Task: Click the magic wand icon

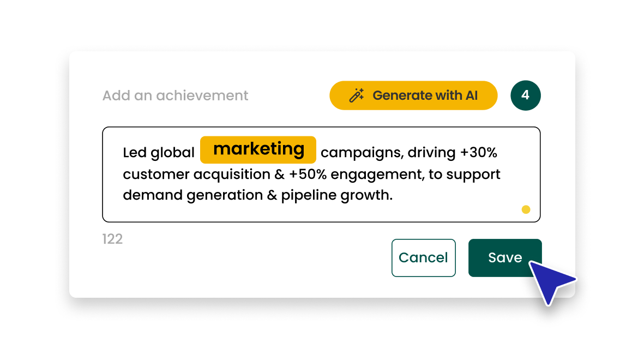Action: click(357, 95)
